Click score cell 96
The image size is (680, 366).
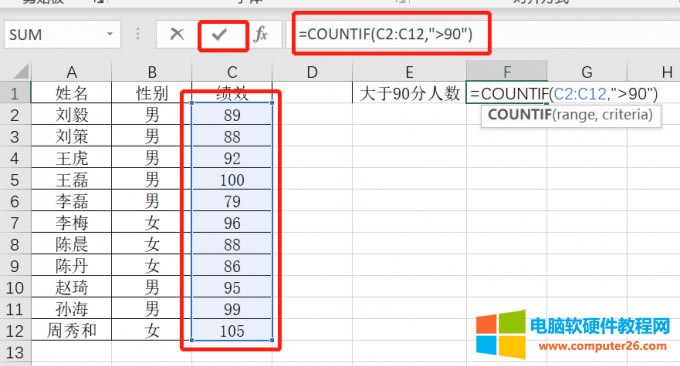[232, 223]
